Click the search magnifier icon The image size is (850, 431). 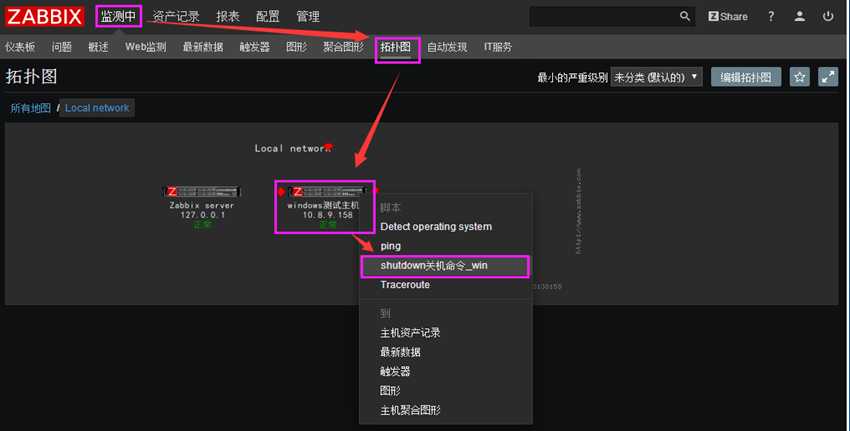click(685, 16)
